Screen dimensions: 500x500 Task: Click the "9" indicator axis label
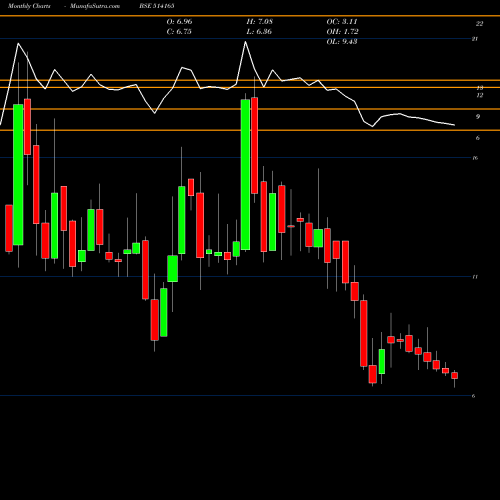click(x=478, y=117)
